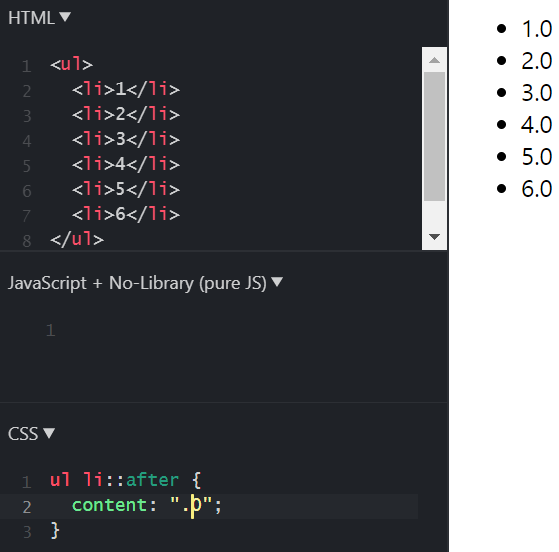This screenshot has width=559, height=552.
Task: Click the 5.0 list item in the result
Action: click(537, 157)
